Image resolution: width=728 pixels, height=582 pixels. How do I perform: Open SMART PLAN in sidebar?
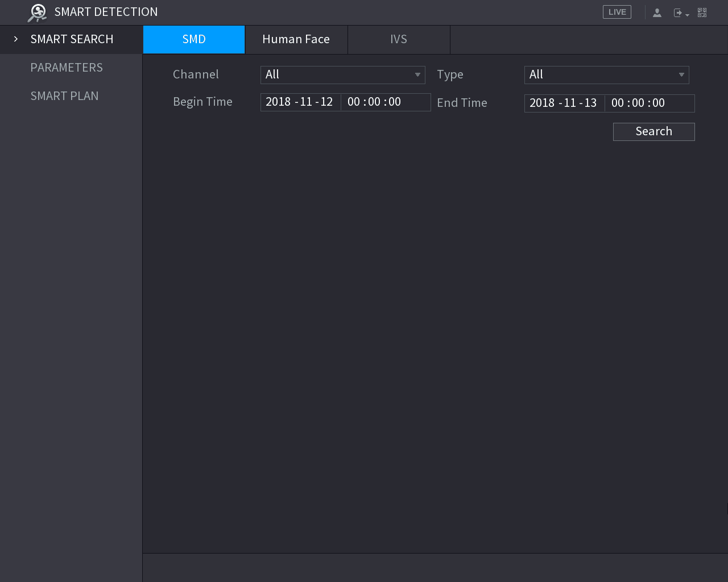[64, 96]
